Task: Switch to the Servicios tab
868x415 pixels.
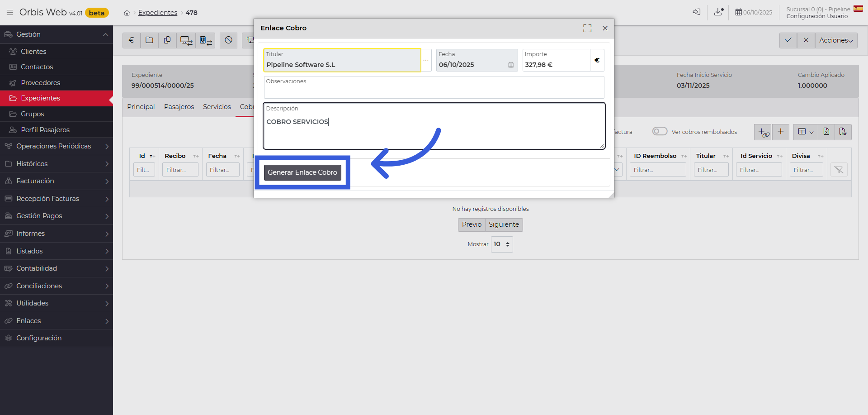Action: coord(217,107)
